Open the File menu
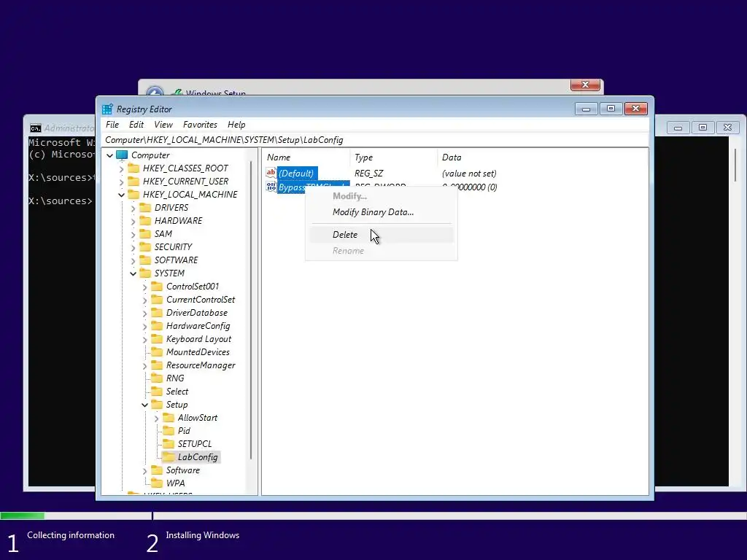The image size is (747, 560). click(x=112, y=125)
